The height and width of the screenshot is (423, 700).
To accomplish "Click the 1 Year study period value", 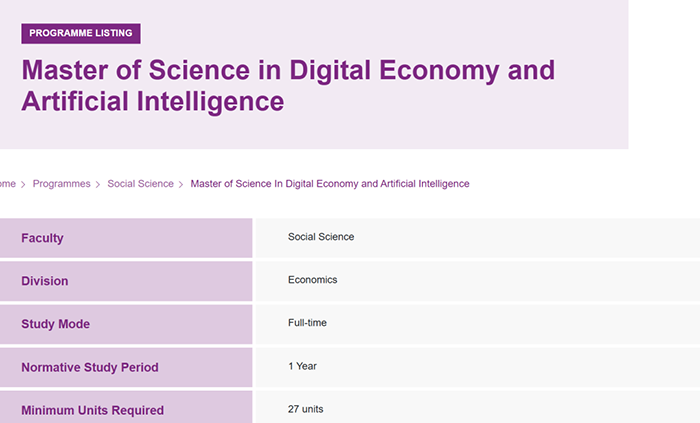I will [302, 366].
